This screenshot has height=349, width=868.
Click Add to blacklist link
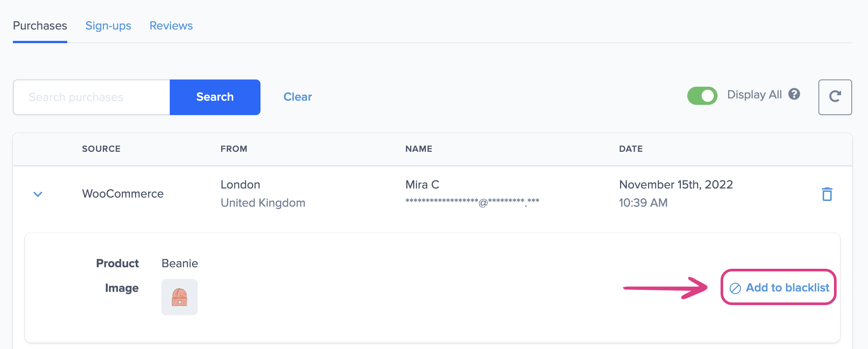pyautogui.click(x=787, y=288)
